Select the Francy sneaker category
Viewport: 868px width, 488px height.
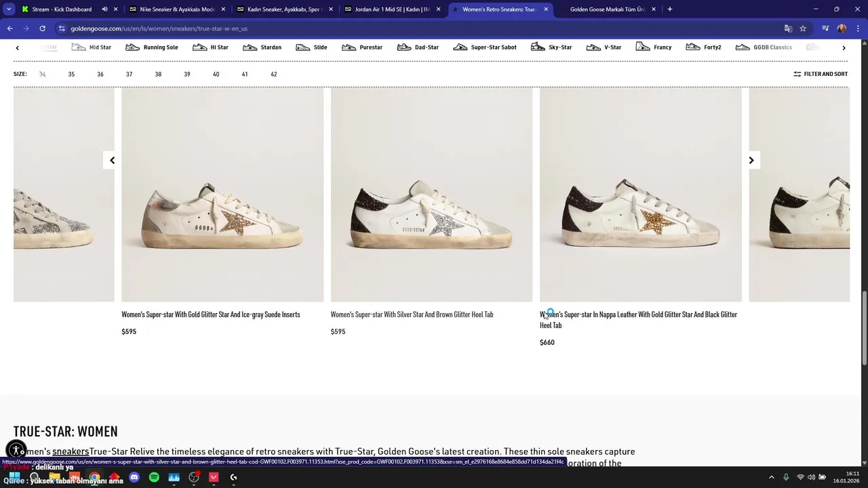[x=654, y=47]
